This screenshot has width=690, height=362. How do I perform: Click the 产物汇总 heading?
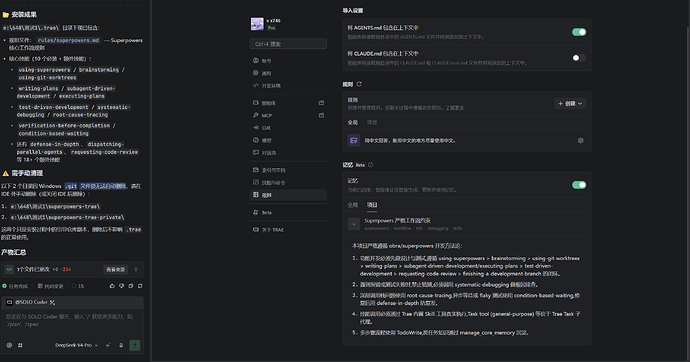(14, 252)
